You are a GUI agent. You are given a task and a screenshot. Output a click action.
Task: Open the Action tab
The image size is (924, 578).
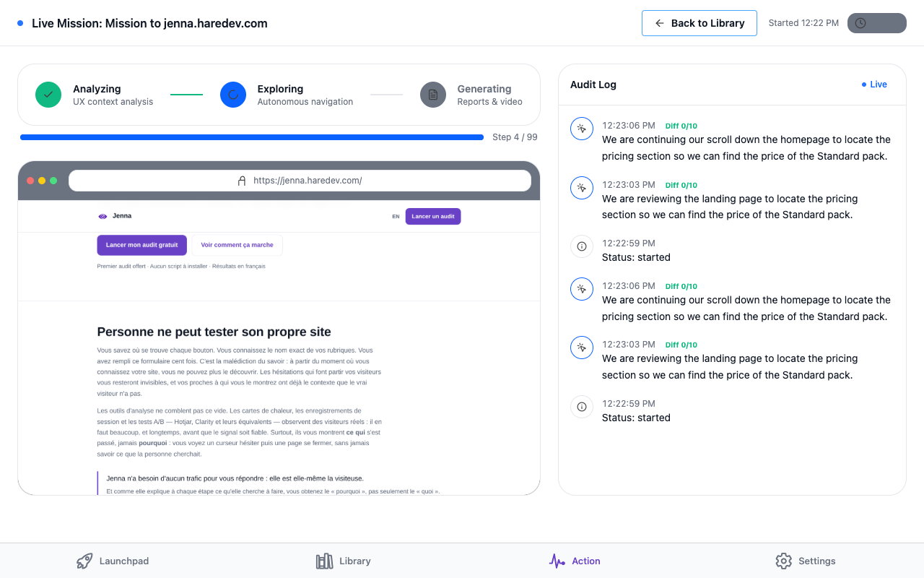[x=575, y=561]
